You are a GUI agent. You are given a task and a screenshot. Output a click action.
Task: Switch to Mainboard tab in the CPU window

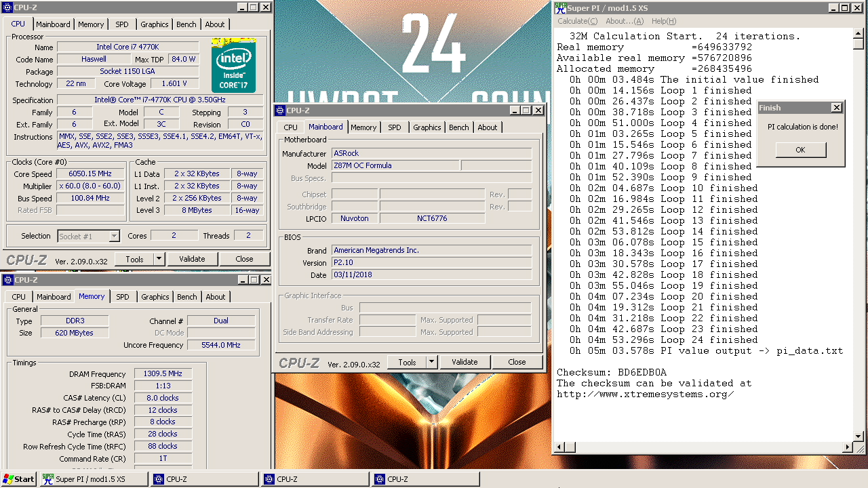(x=53, y=24)
